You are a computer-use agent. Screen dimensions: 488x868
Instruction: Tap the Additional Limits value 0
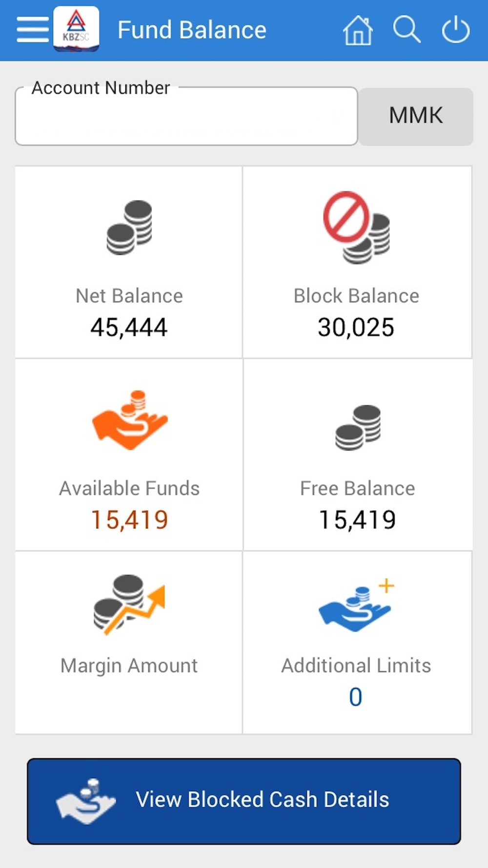(356, 697)
